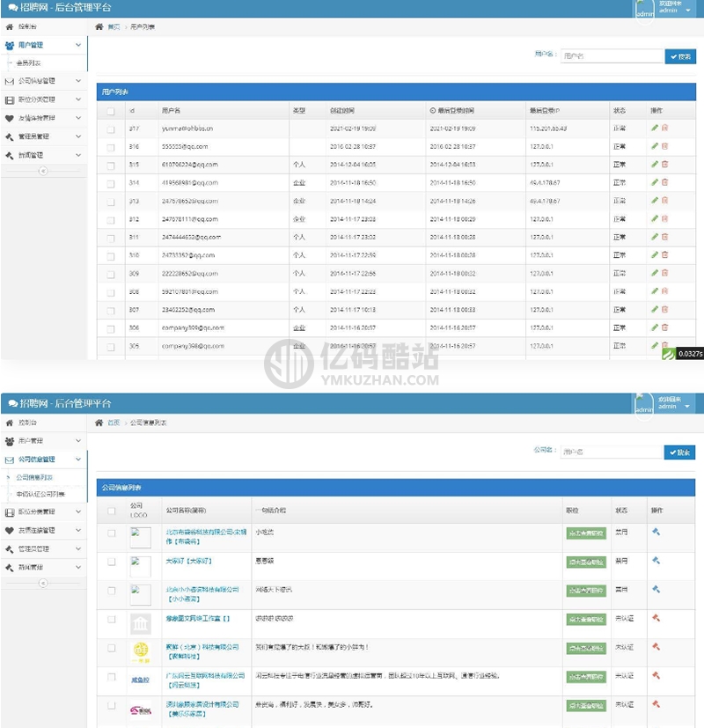This screenshot has height=728, width=704.
Task: Open 控制台 on company list page sidebar
Action: 27,423
